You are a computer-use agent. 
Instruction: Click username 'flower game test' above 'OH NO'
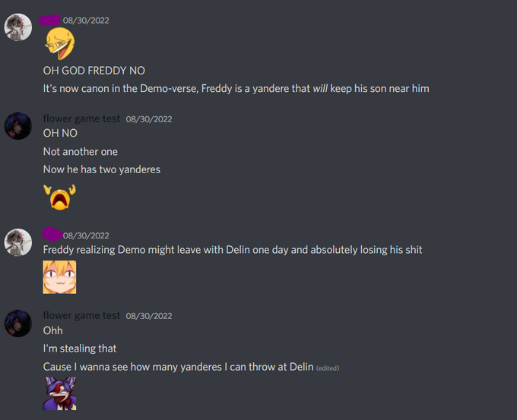click(x=81, y=118)
